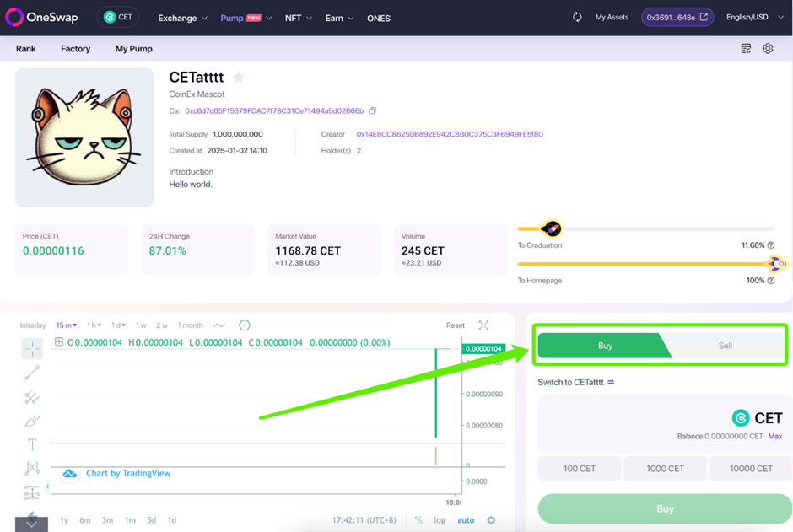
Task: Select the pattern drawing tool
Action: click(x=32, y=468)
